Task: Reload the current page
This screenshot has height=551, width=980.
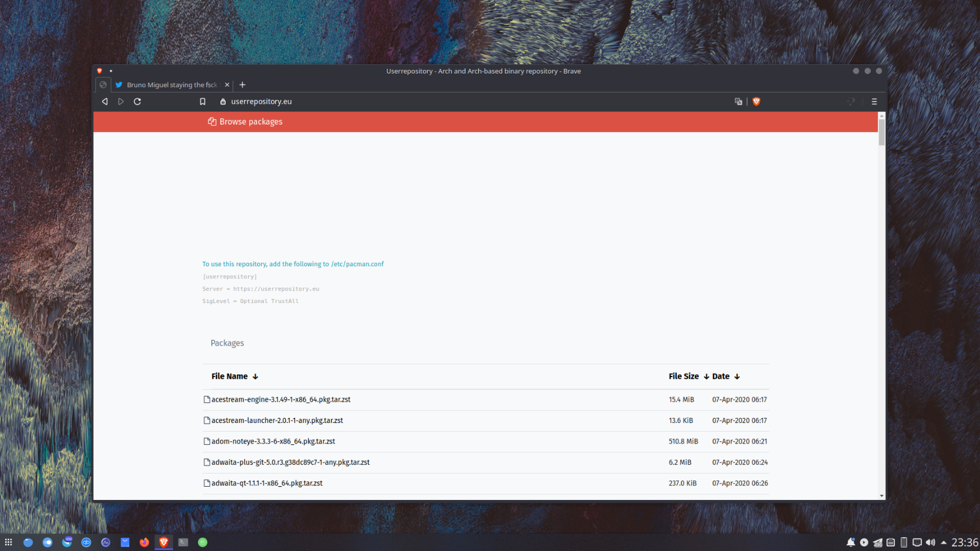Action: [137, 102]
